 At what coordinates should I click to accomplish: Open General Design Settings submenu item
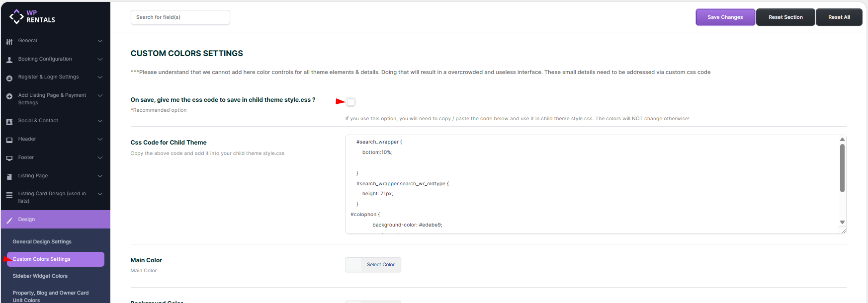tap(42, 242)
